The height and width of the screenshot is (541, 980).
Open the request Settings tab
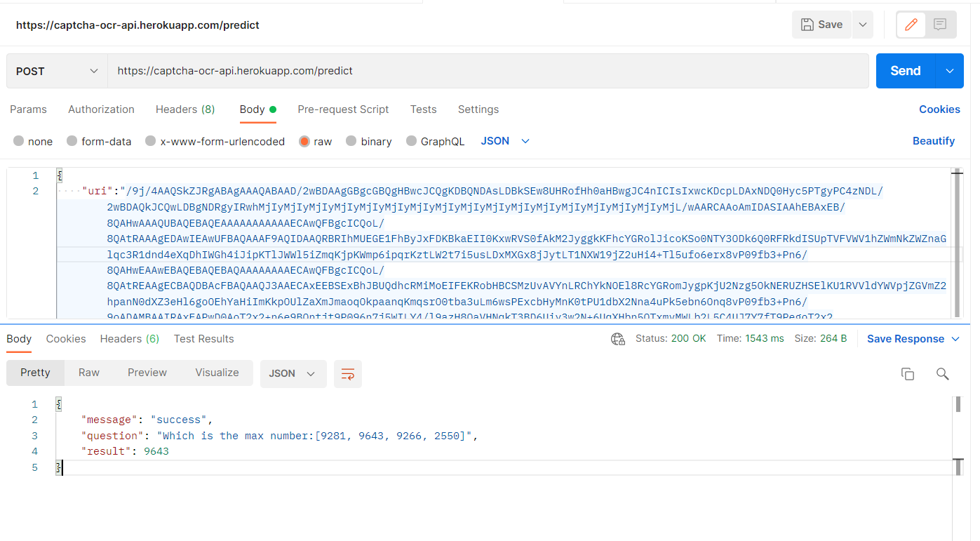[478, 109]
